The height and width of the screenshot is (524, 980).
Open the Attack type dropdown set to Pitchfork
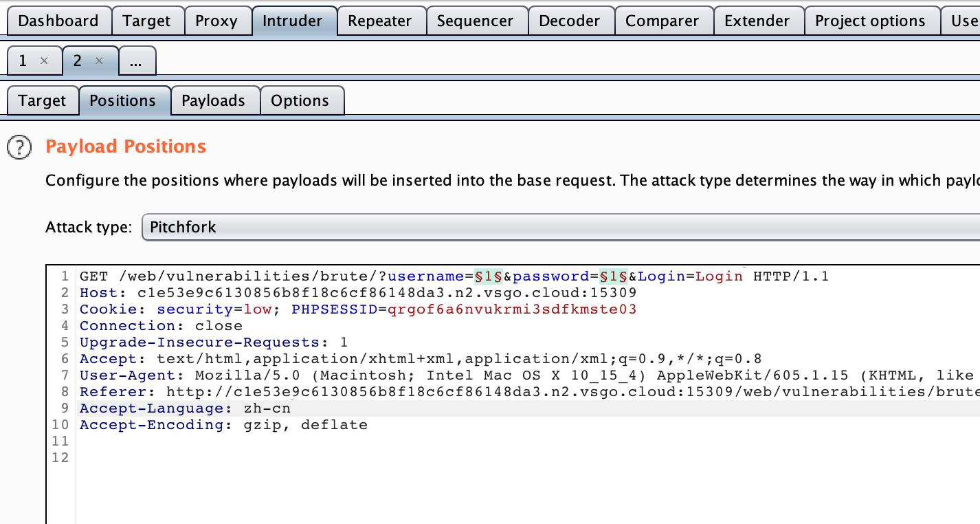[560, 227]
